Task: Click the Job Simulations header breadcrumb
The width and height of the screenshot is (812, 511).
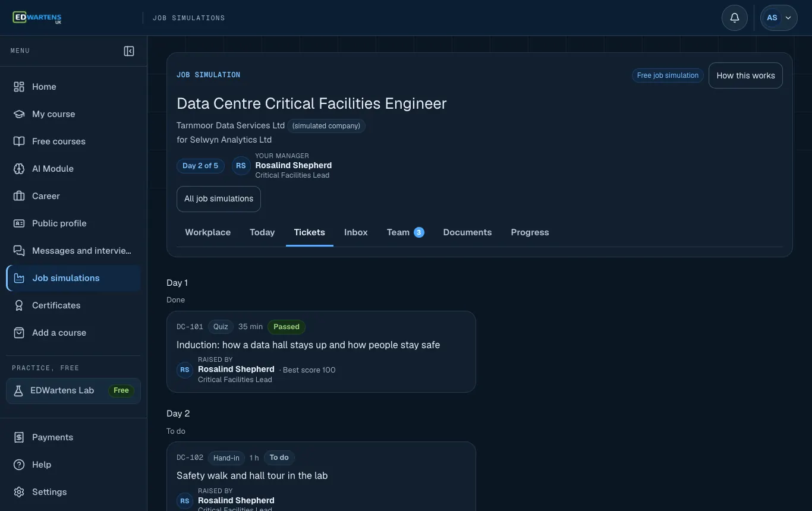Action: click(189, 18)
